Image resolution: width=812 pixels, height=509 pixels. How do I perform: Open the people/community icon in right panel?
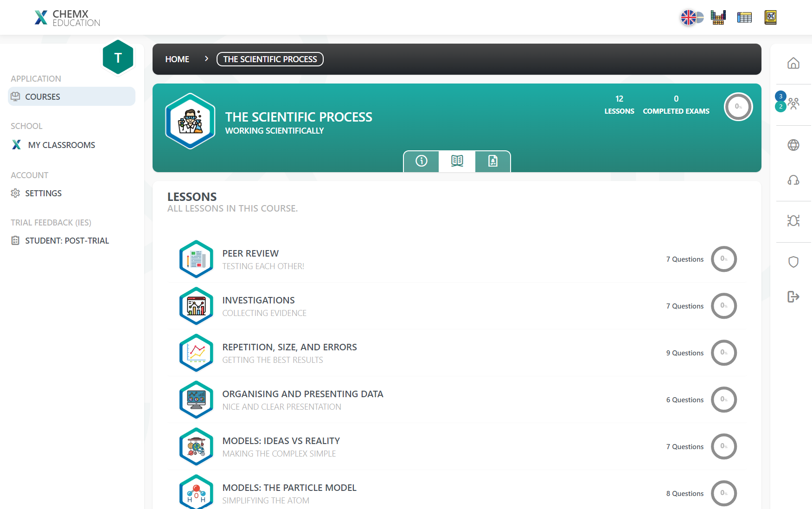pyautogui.click(x=794, y=103)
